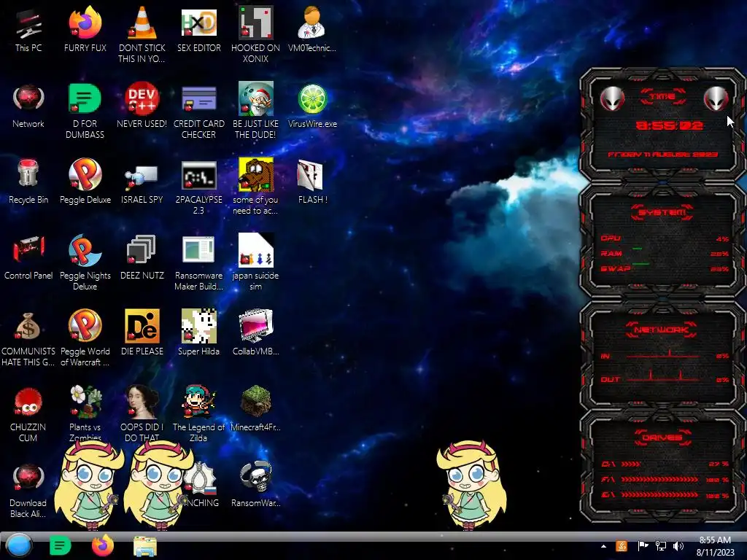Launch Plants vs Zombies
747x560 pixels.
tap(85, 413)
